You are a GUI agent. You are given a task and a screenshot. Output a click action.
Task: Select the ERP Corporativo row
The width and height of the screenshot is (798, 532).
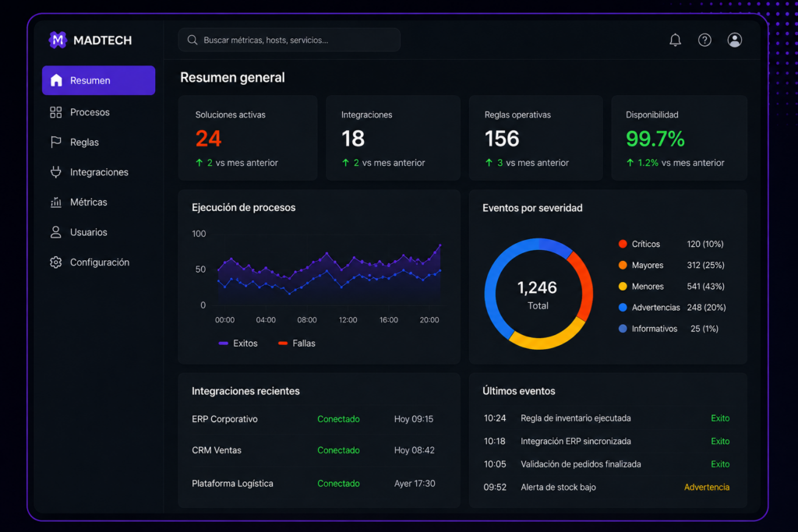(x=319, y=419)
